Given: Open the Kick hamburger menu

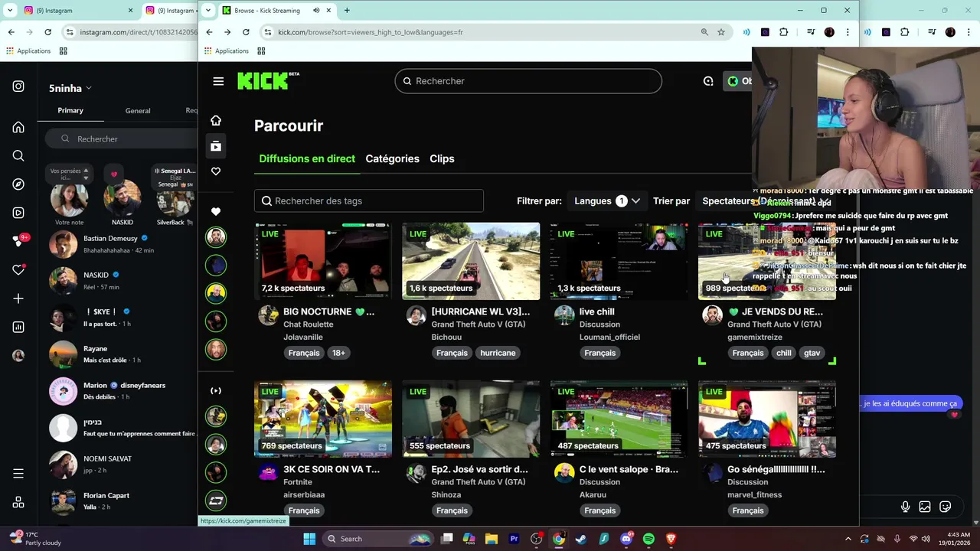Looking at the screenshot, I should tap(218, 81).
